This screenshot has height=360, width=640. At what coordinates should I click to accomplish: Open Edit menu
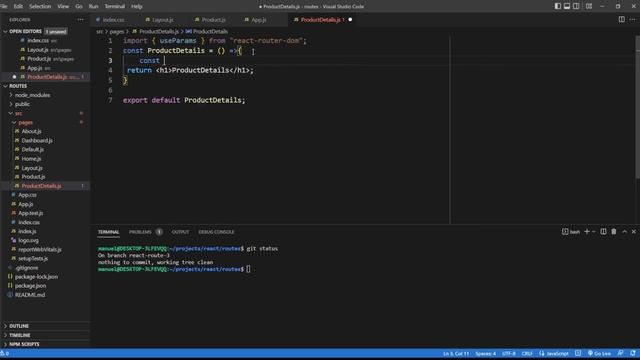(18, 6)
